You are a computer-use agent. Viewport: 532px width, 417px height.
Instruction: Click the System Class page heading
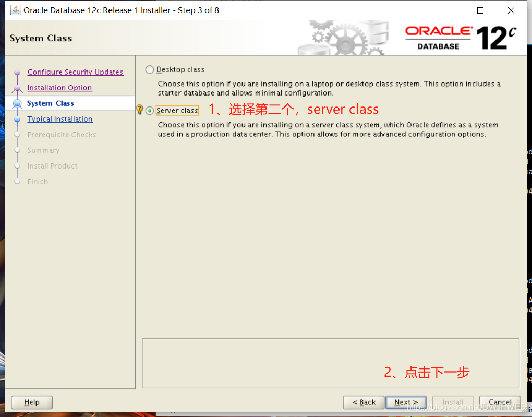pyautogui.click(x=41, y=38)
